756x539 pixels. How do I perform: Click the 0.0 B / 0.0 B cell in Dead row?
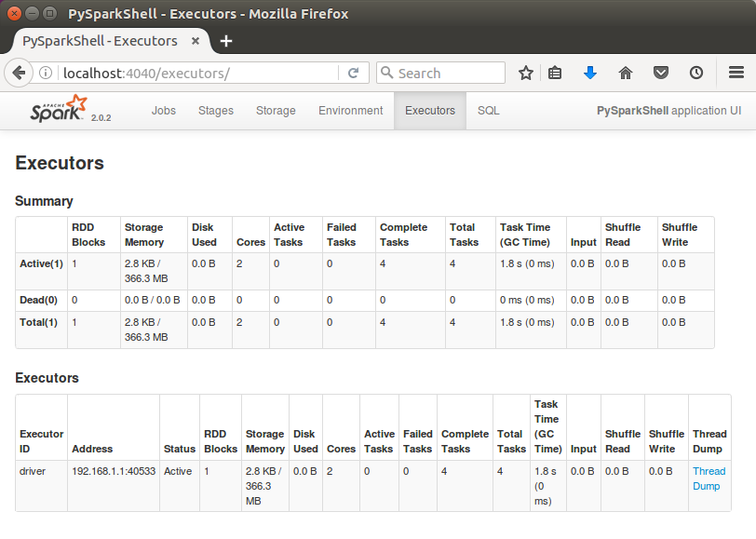click(x=152, y=300)
